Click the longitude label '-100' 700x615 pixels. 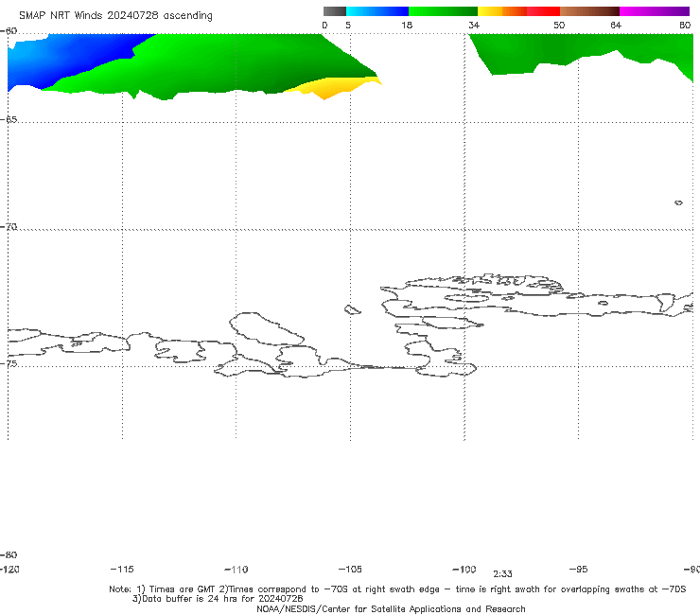pos(464,570)
